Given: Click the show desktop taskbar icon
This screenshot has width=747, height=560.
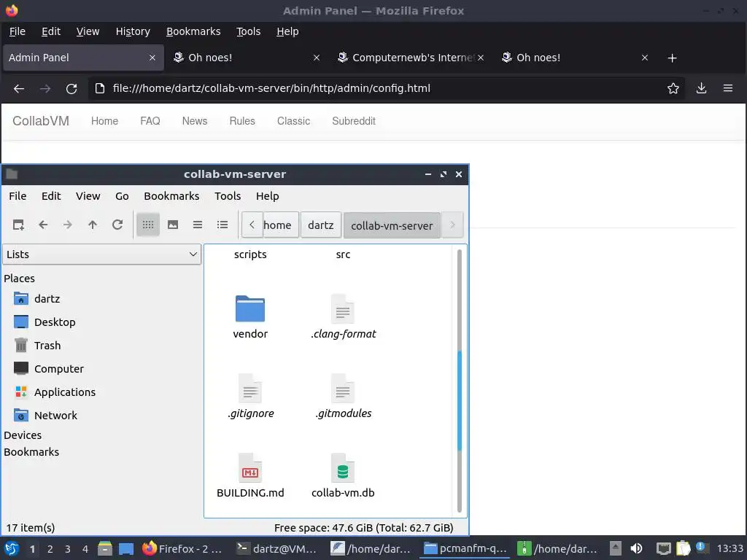Looking at the screenshot, I should tap(125, 549).
